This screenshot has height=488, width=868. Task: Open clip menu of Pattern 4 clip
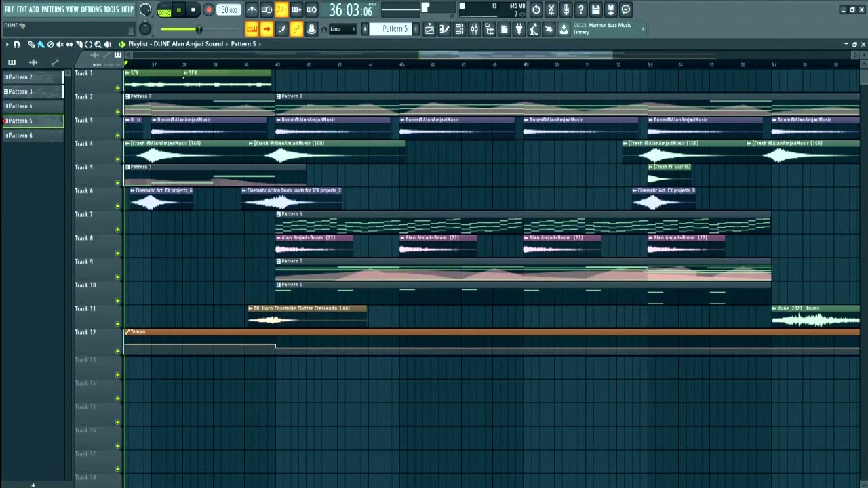(x=279, y=214)
